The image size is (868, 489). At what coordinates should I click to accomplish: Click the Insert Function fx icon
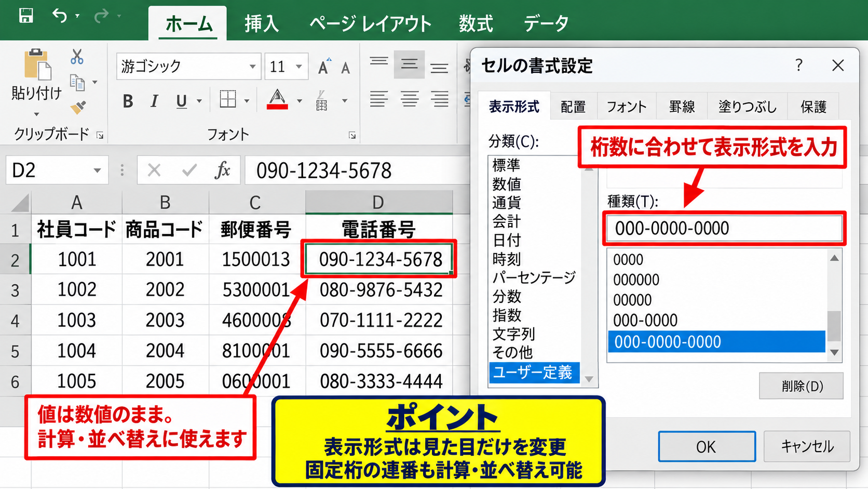point(222,170)
